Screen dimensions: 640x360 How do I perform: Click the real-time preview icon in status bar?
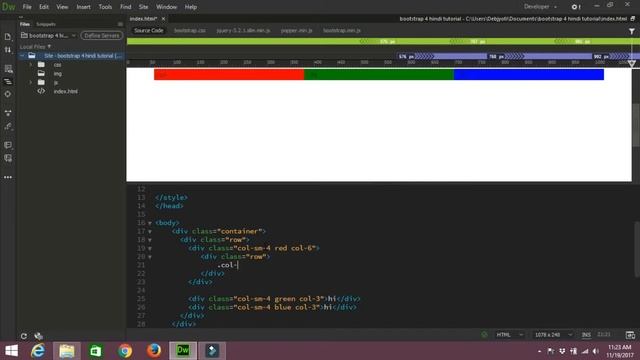[x=630, y=335]
